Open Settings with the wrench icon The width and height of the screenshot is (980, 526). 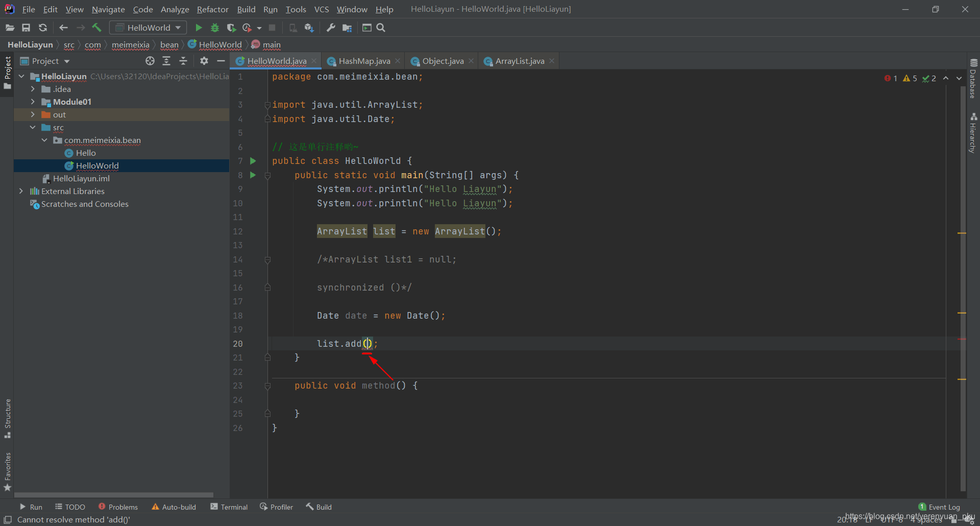(331, 28)
